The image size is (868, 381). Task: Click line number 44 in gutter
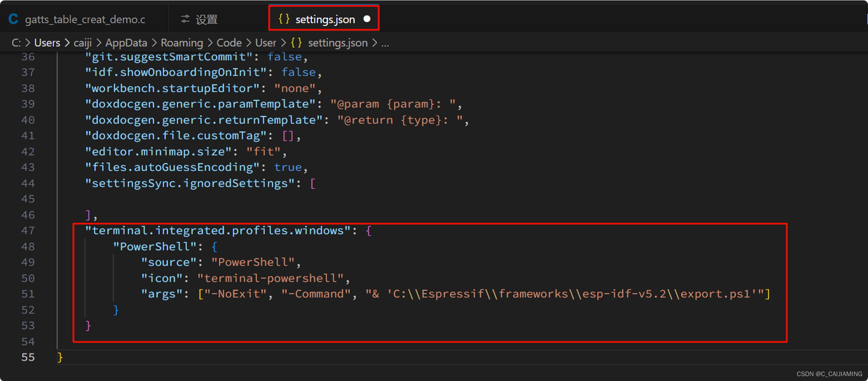click(28, 183)
